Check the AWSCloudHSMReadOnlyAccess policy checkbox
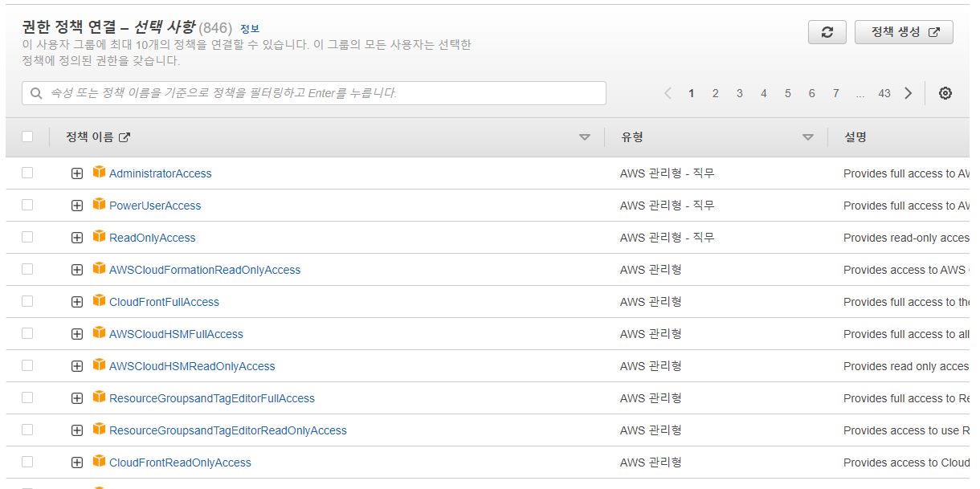980x489 pixels. tap(27, 365)
